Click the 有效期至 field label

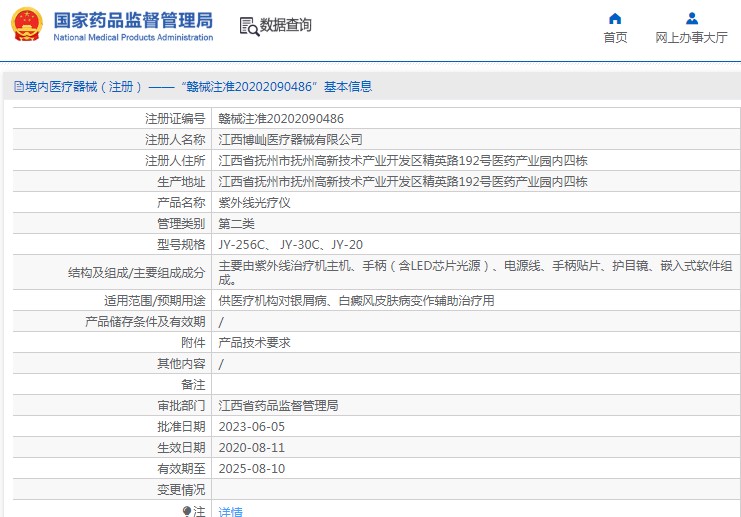181,469
